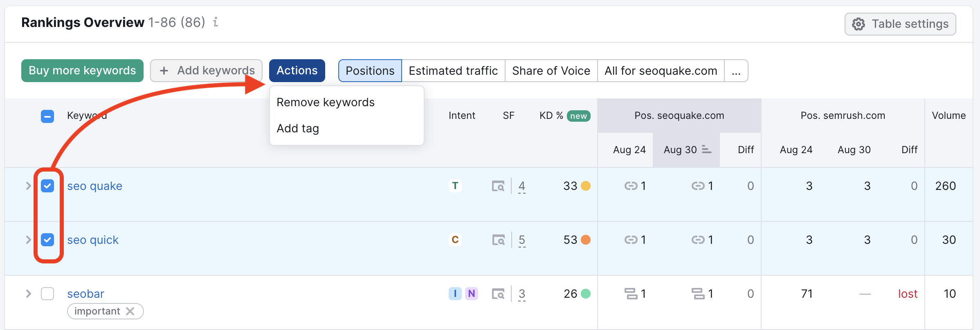Click the lost status for seobar
The width and height of the screenshot is (980, 330).
[x=908, y=294]
